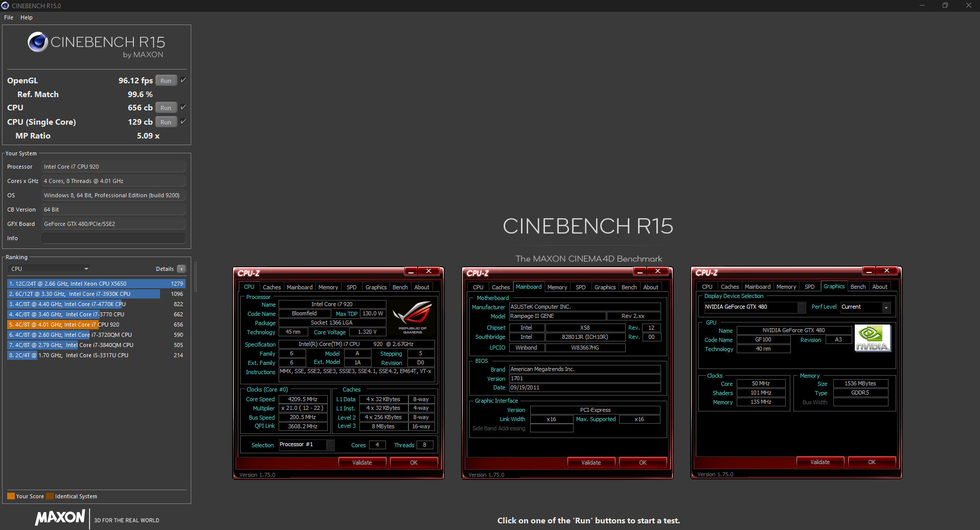Click the Your Score orange legend swatch
The width and height of the screenshot is (980, 530).
(x=11, y=496)
